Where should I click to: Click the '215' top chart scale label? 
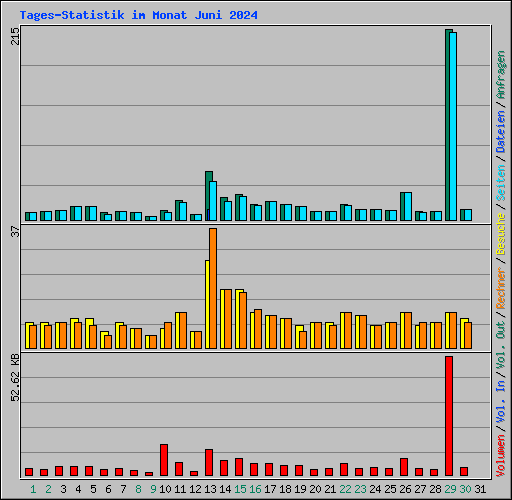pyautogui.click(x=15, y=36)
